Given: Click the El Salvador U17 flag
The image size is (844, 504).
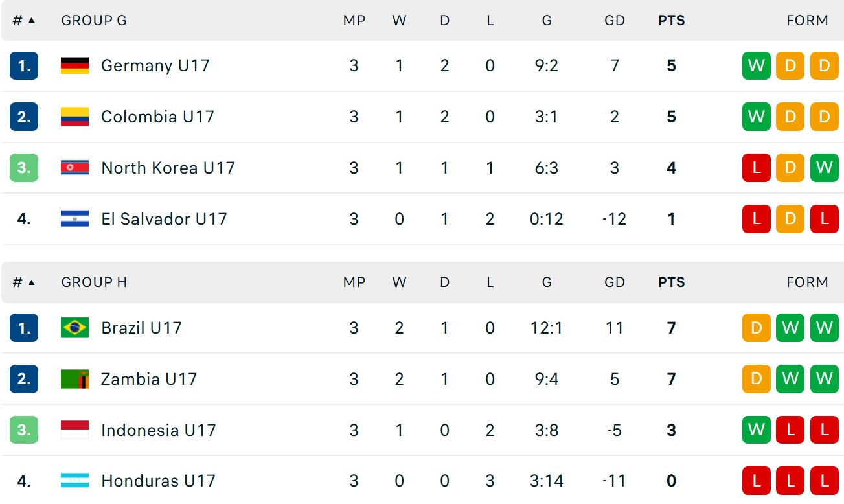Looking at the screenshot, I should click(74, 219).
